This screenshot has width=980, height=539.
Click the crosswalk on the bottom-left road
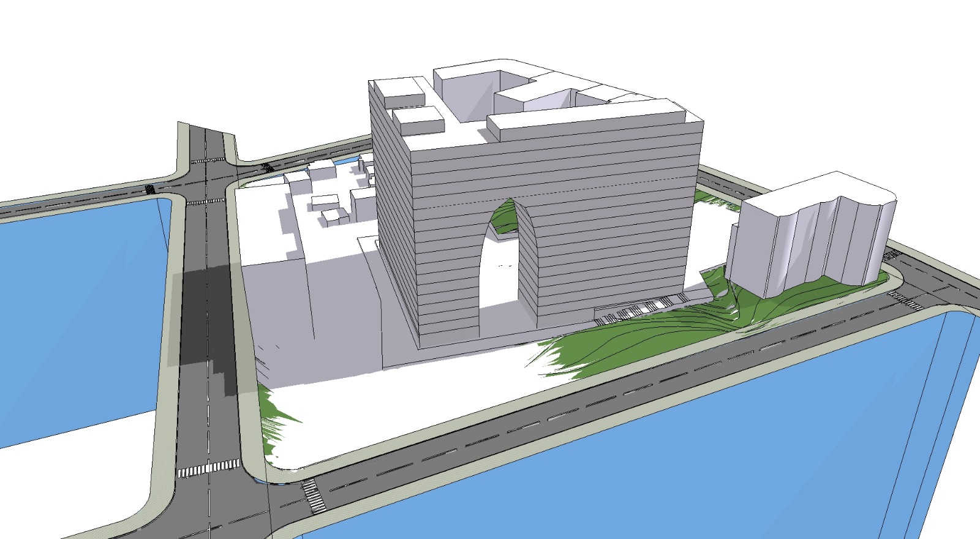(208, 469)
